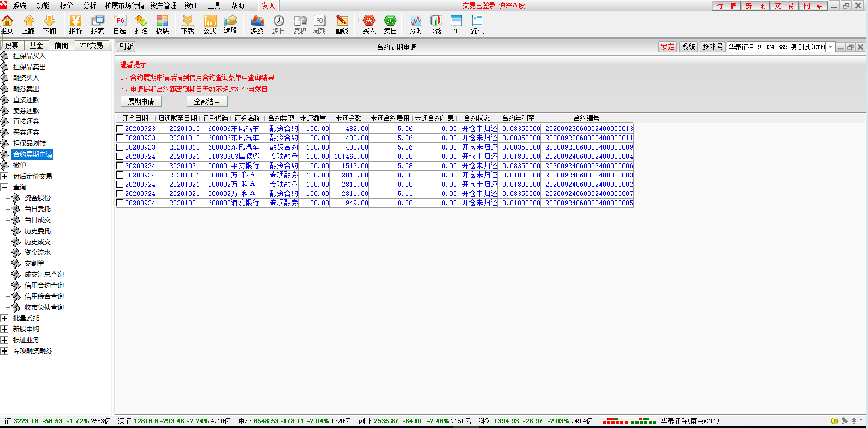This screenshot has width=868, height=428.
Task: Click the 下载 download icon
Action: tap(188, 25)
